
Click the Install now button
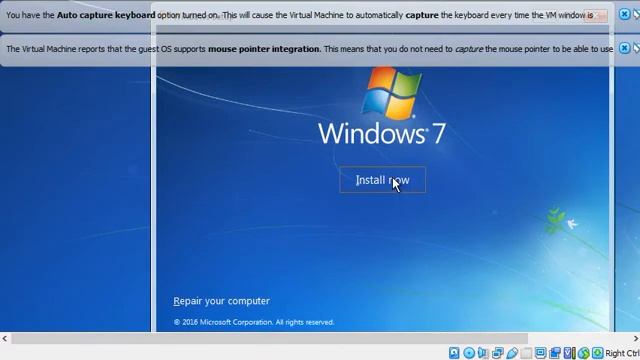click(382, 180)
